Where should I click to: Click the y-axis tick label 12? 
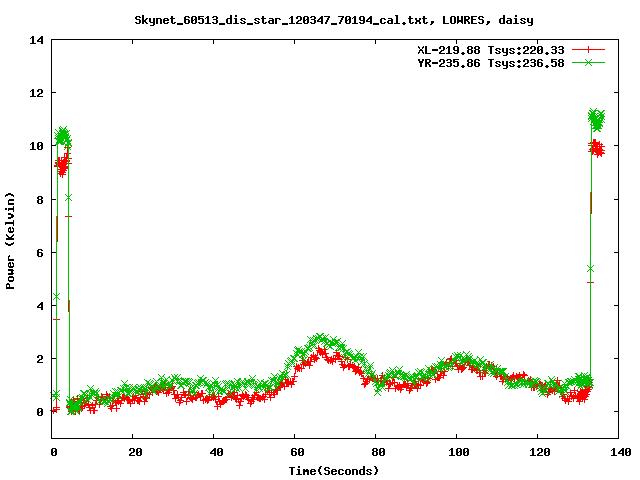36,93
